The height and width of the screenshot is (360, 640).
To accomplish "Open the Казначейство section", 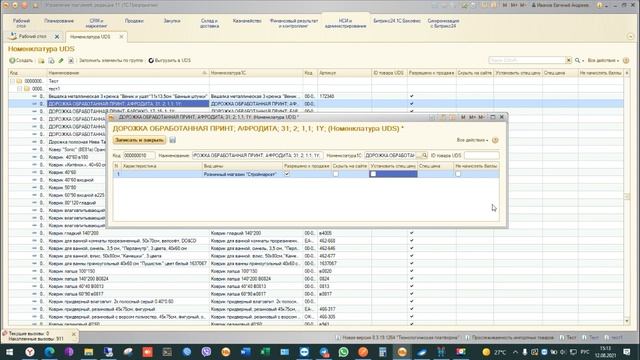I will pyautogui.click(x=247, y=21).
